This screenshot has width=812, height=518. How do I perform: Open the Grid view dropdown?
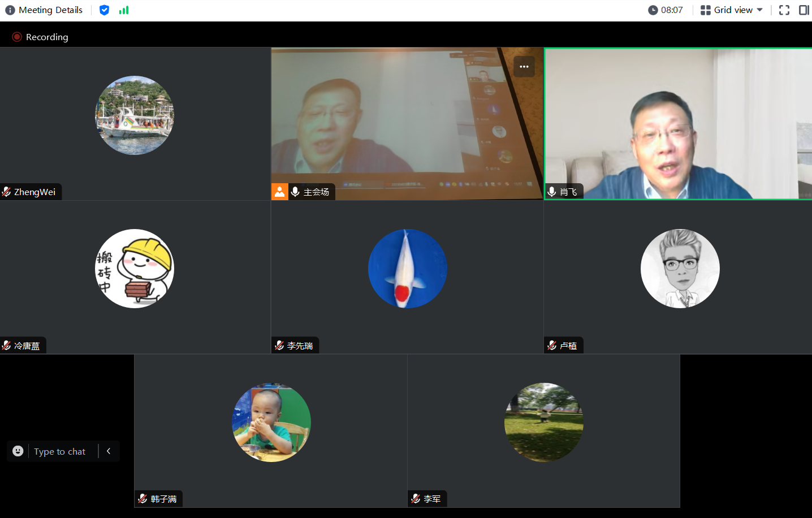(x=732, y=10)
